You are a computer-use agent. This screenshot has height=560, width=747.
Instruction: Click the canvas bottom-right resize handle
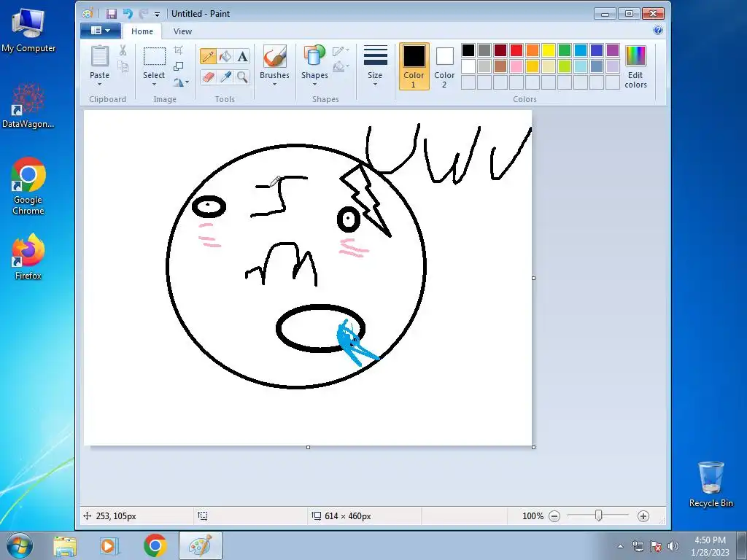pyautogui.click(x=533, y=447)
